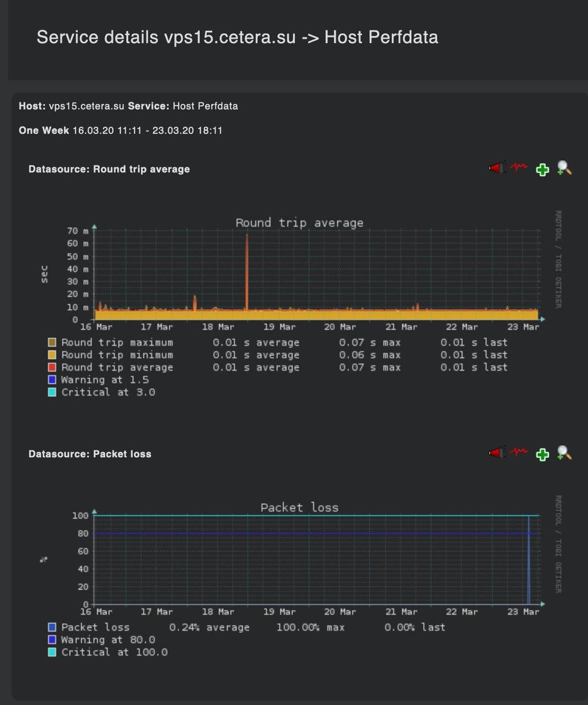This screenshot has height=705, width=588.
Task: Click the Datasource: Round trip average heading
Action: 109,169
